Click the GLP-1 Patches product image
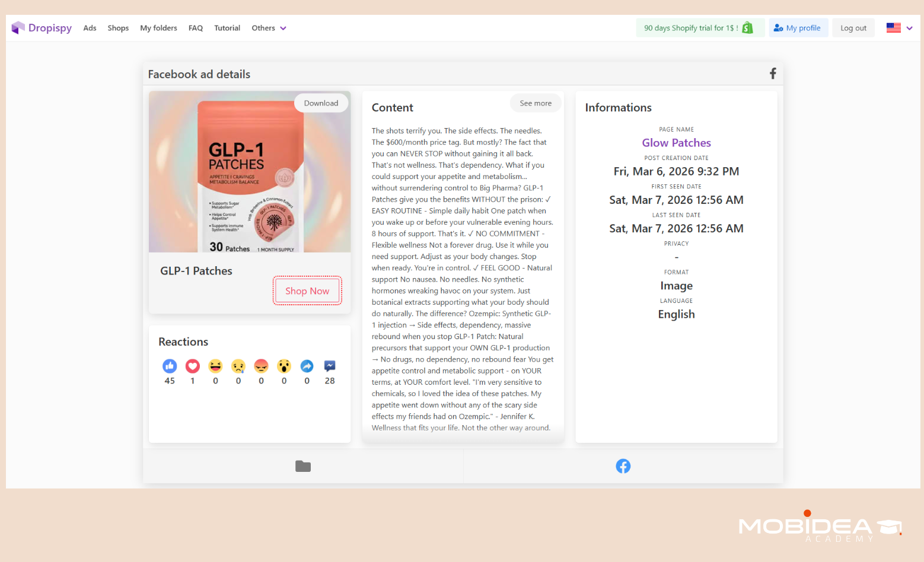This screenshot has height=562, width=924. click(x=249, y=171)
